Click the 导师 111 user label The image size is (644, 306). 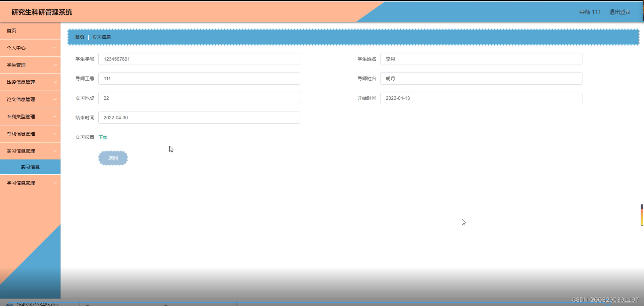tap(590, 12)
